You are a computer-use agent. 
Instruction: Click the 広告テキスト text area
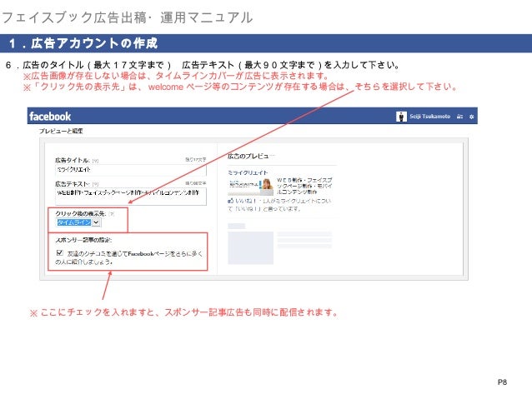pyautogui.click(x=131, y=197)
